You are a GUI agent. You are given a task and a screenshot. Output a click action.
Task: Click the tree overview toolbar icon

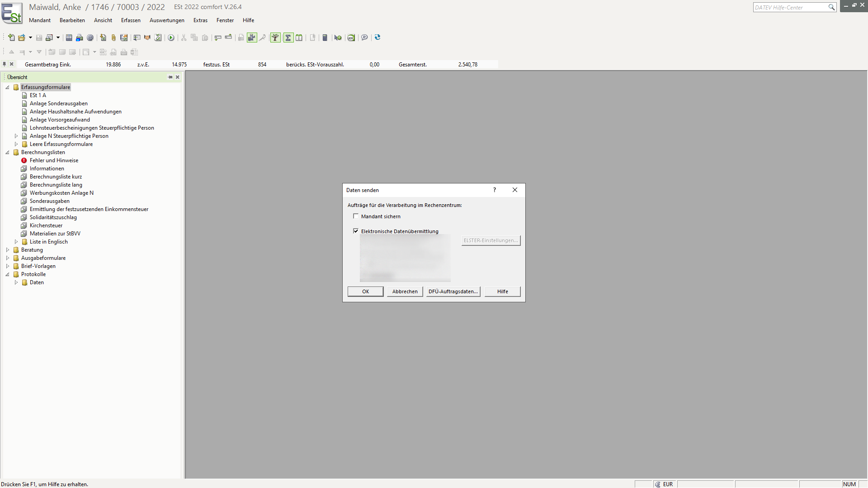tap(275, 38)
